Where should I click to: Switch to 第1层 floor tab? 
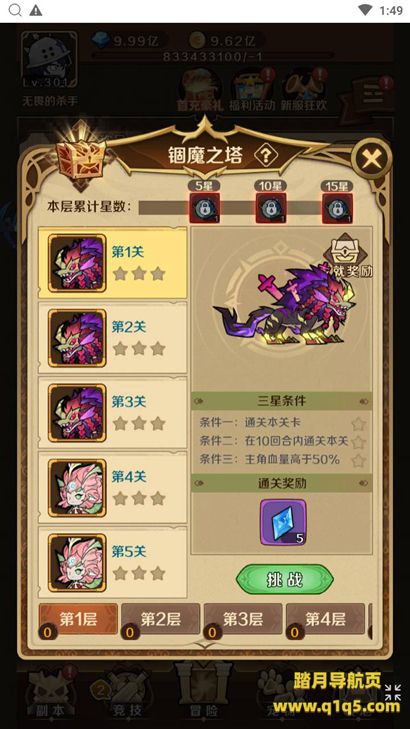pos(78,620)
